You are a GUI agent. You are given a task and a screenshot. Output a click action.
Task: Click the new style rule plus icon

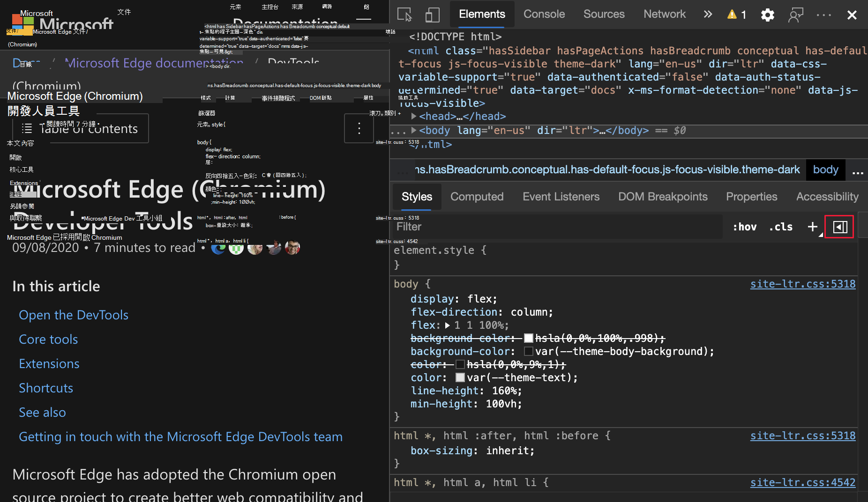813,227
